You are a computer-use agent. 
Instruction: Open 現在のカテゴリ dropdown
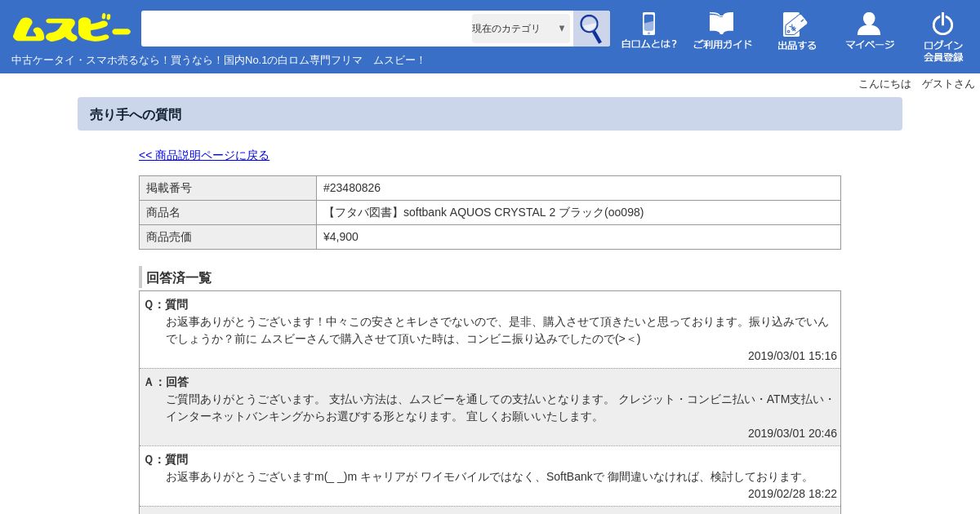pos(520,29)
